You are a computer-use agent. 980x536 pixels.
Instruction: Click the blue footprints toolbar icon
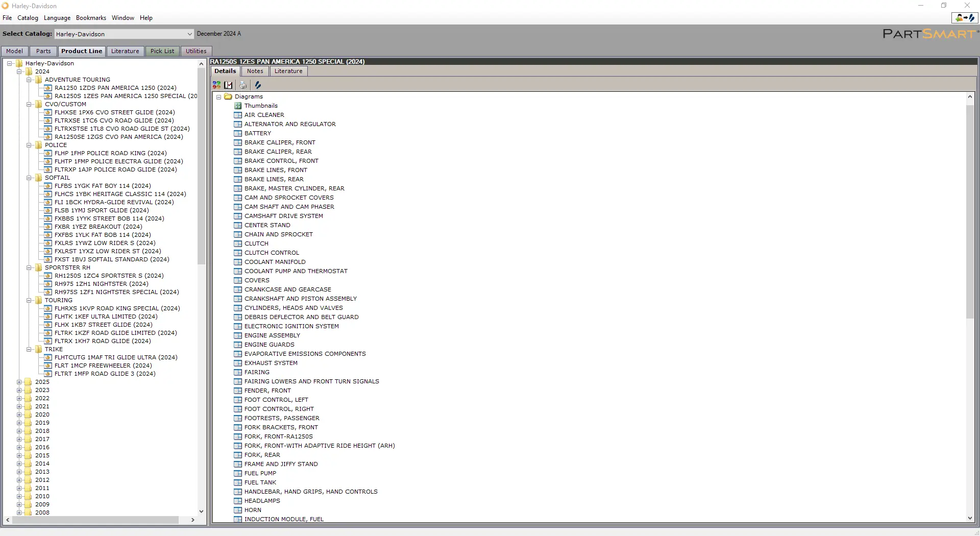pos(258,85)
